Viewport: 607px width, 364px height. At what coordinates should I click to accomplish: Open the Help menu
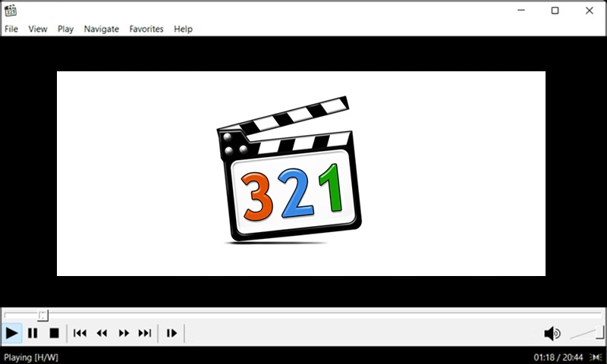(183, 29)
